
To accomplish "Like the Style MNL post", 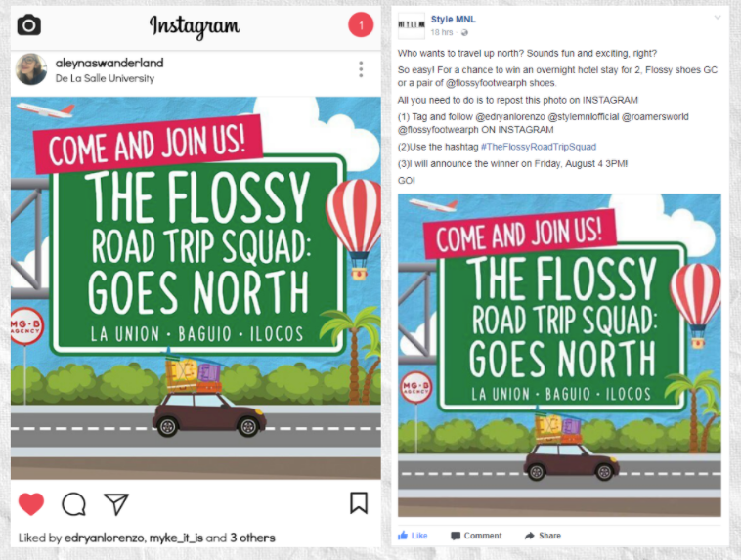I will click(413, 536).
